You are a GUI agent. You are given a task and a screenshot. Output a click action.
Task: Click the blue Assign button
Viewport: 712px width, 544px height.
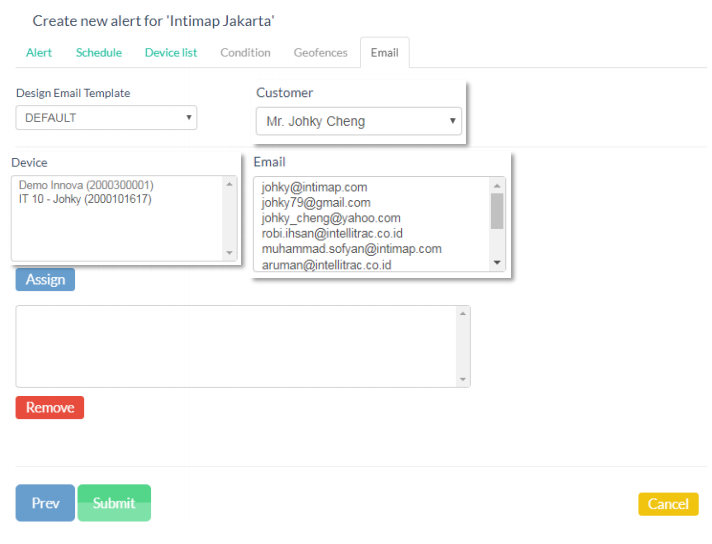(45, 280)
